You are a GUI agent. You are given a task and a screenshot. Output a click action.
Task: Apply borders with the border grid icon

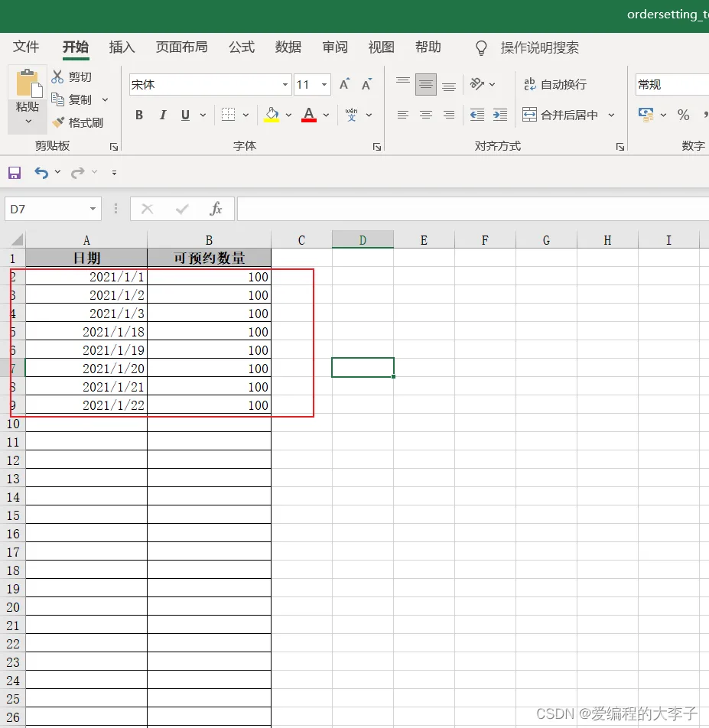[228, 115]
